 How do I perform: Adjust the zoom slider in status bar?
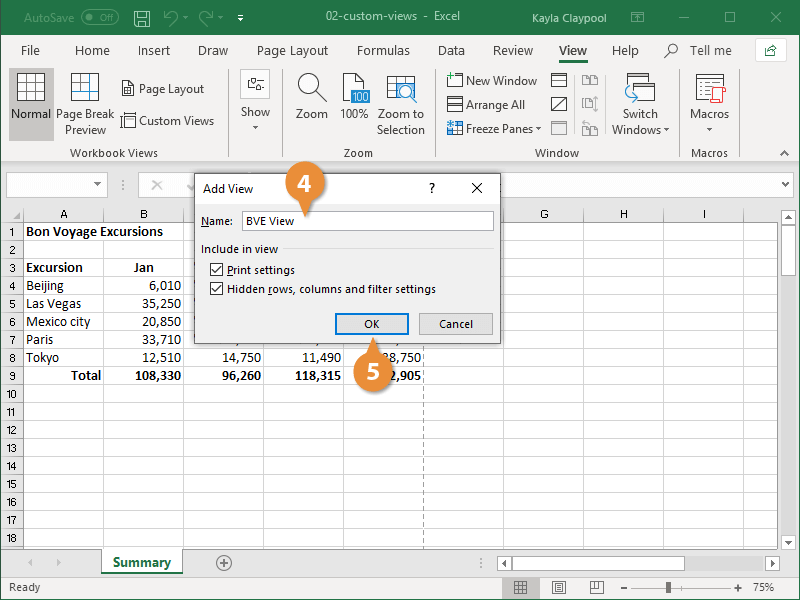[668, 588]
